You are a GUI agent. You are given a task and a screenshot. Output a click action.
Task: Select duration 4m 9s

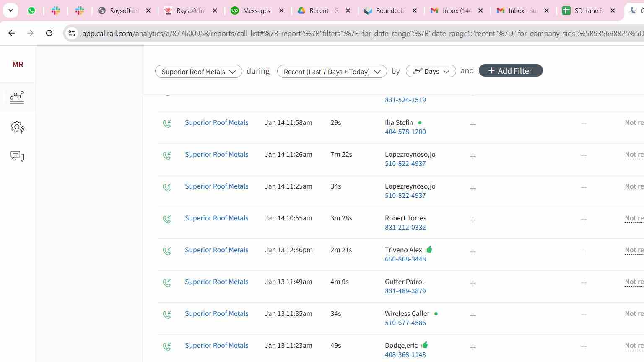[339, 282]
